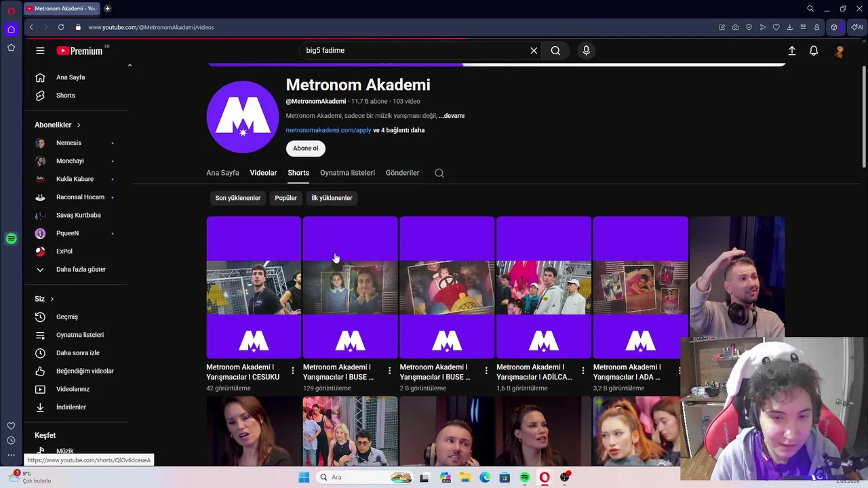Click the page vertical scrollbar
Viewport: 868px width, 488px height.
(863, 117)
